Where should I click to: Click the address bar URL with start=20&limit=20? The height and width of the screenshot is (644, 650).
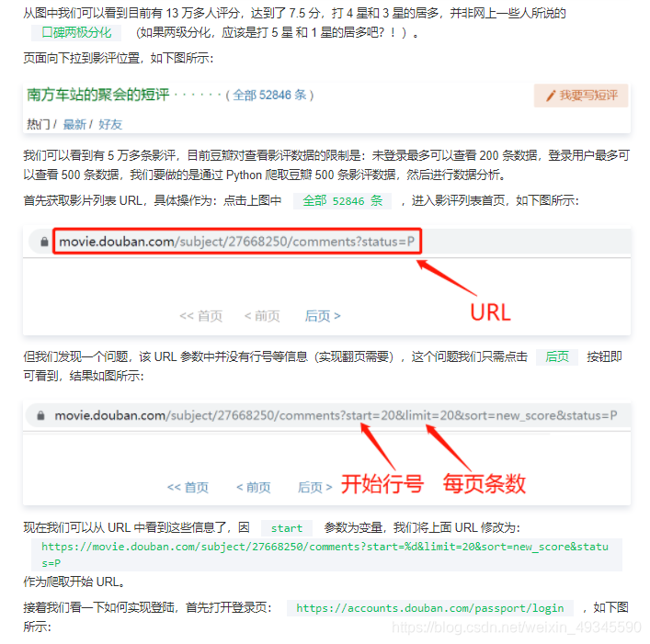[336, 415]
